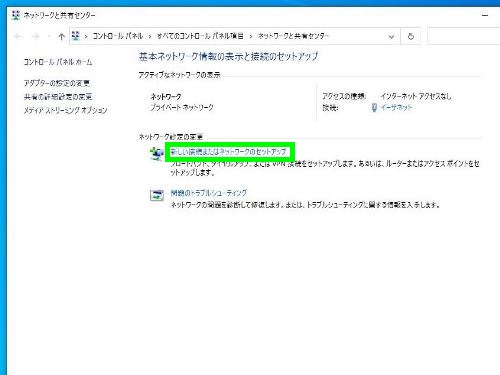Open 新しい接続またはネットワークのセットアップ link
Viewport: 500px width, 375px height.
pos(229,152)
